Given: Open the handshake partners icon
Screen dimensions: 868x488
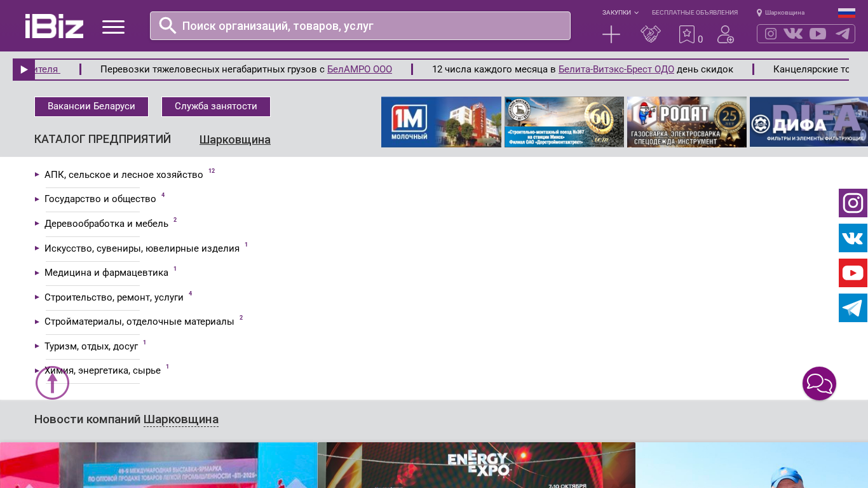Looking at the screenshot, I should tap(650, 34).
